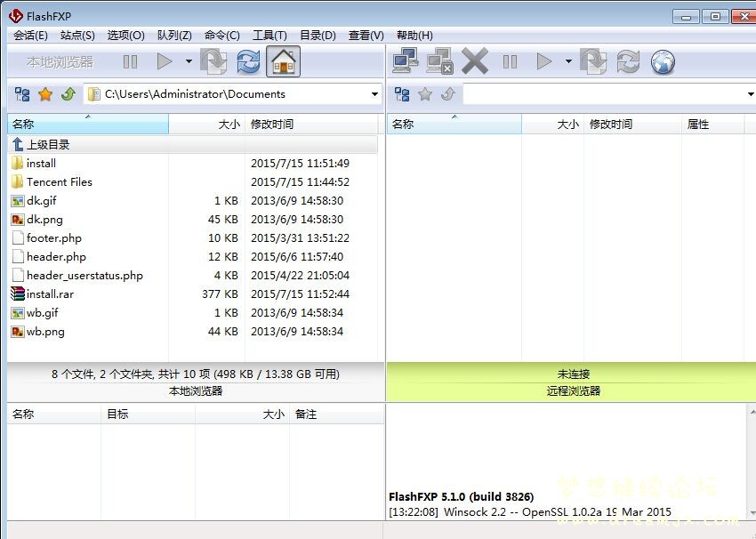Select the install.rar archive
This screenshot has height=539, width=756.
192,294
